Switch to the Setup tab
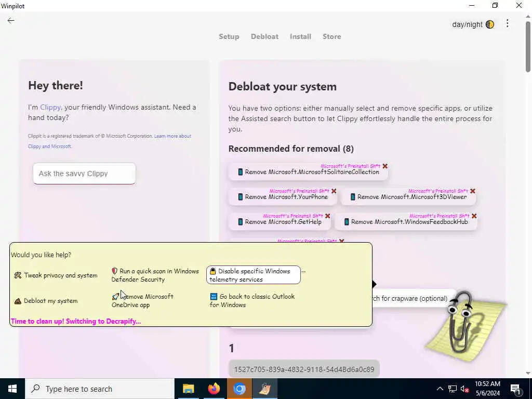This screenshot has height=399, width=532. (229, 36)
